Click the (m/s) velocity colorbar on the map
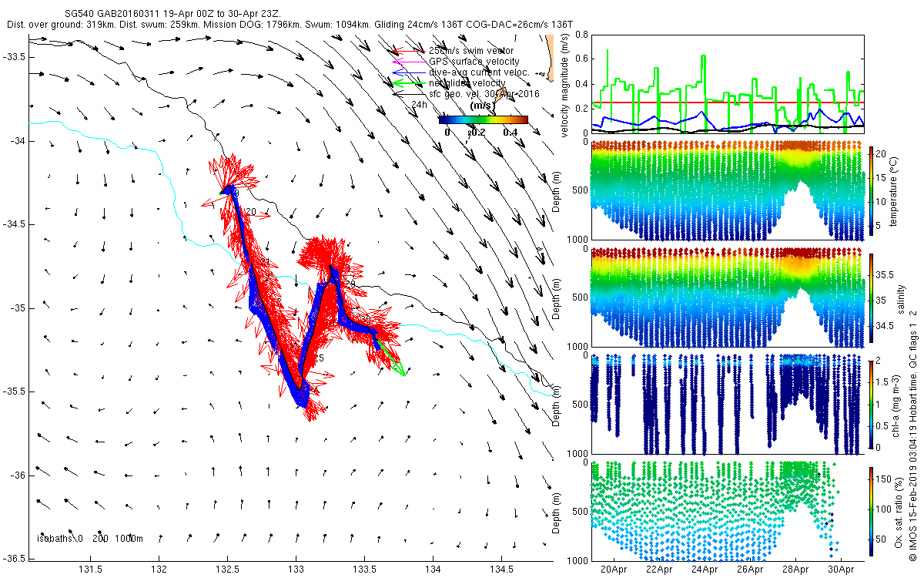924x578 pixels. pyautogui.click(x=483, y=119)
